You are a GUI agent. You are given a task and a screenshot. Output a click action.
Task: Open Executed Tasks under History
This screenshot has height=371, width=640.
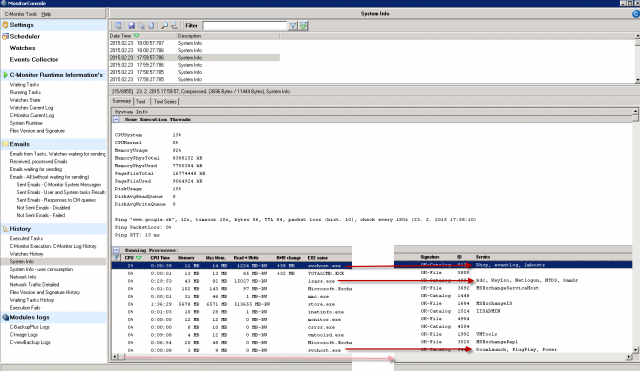click(x=26, y=238)
